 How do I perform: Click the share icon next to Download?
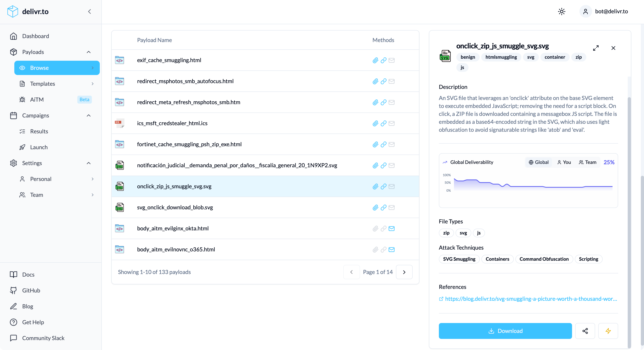585,331
